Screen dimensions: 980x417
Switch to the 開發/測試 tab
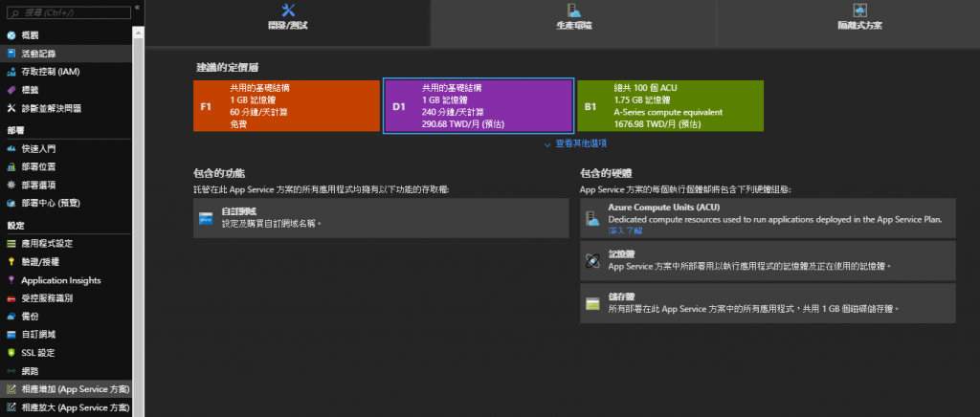click(x=287, y=23)
